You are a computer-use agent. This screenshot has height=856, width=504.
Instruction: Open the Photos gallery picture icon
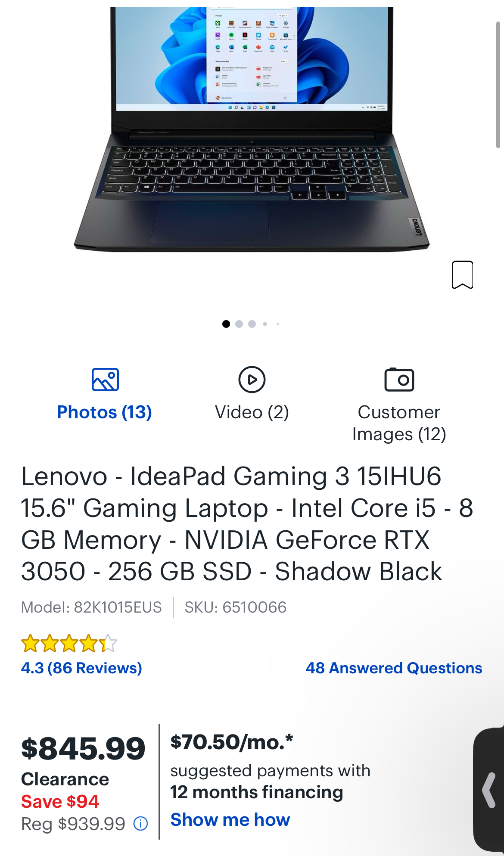pos(105,380)
